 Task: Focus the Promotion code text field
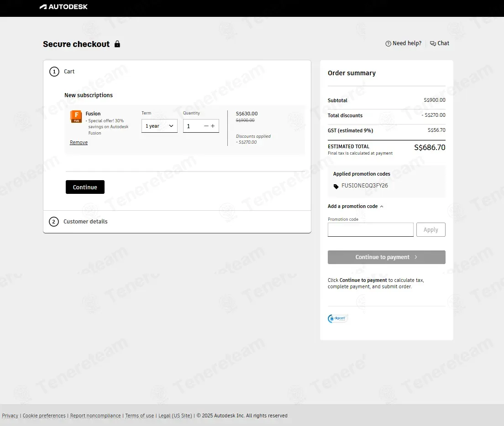[x=370, y=230]
